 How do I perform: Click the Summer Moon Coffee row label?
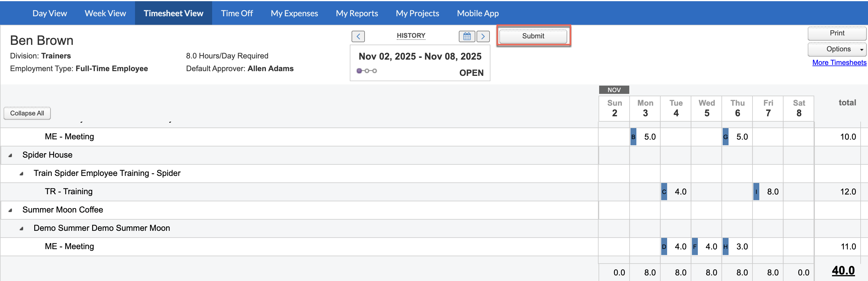coord(62,210)
